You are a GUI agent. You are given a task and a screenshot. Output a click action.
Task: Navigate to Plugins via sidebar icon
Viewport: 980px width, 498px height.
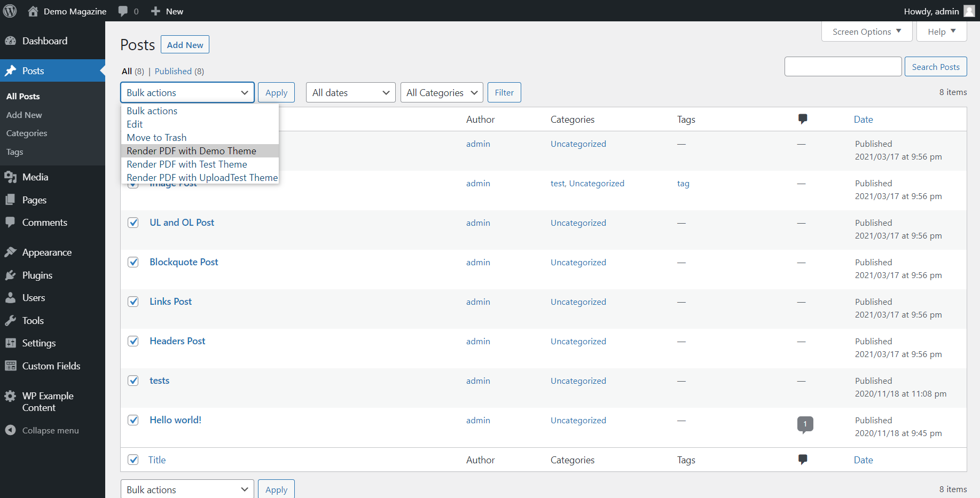pos(37,275)
